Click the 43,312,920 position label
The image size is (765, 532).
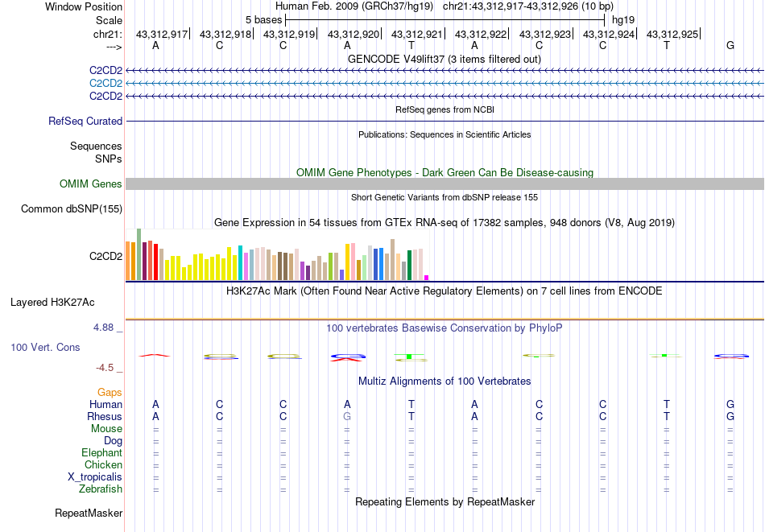354,34
